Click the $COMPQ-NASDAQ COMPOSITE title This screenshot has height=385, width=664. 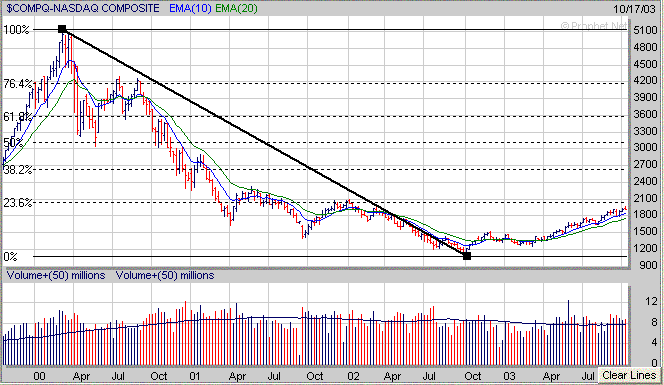coord(83,8)
